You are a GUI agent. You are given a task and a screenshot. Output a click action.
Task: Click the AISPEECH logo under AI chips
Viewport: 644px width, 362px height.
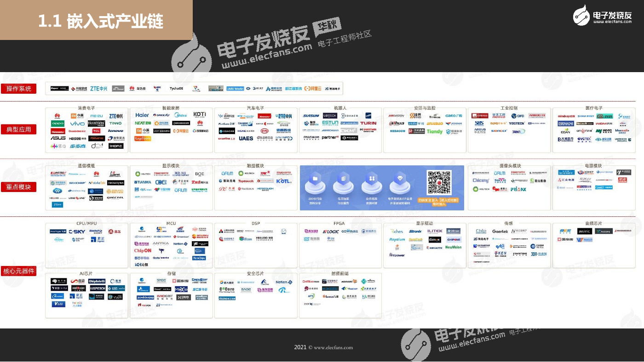[97, 288]
